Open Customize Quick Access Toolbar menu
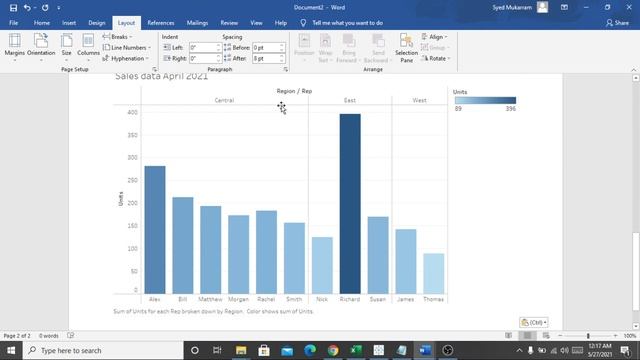640x360 pixels. [x=59, y=8]
